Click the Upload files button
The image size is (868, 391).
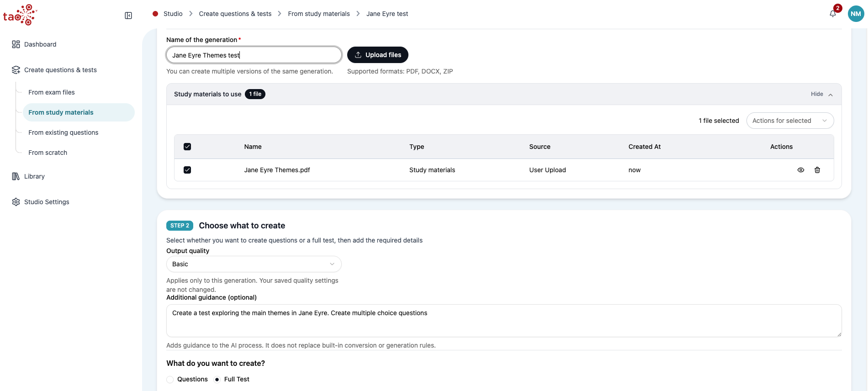tap(378, 55)
